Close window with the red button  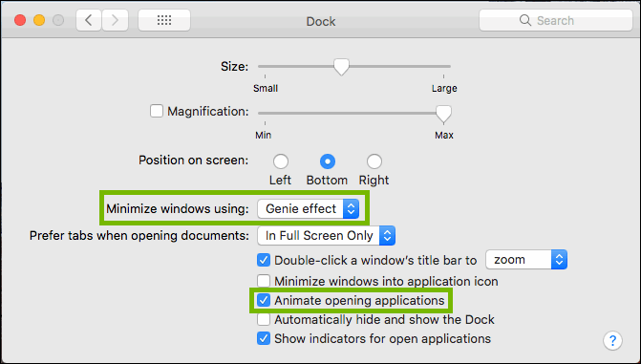20,20
